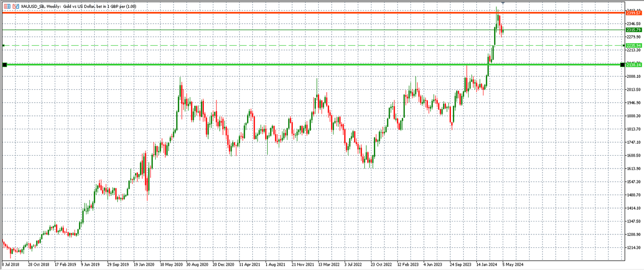Image resolution: width=644 pixels, height=270 pixels.
Task: Select the dashed green horizontal line
Action: click(x=312, y=46)
